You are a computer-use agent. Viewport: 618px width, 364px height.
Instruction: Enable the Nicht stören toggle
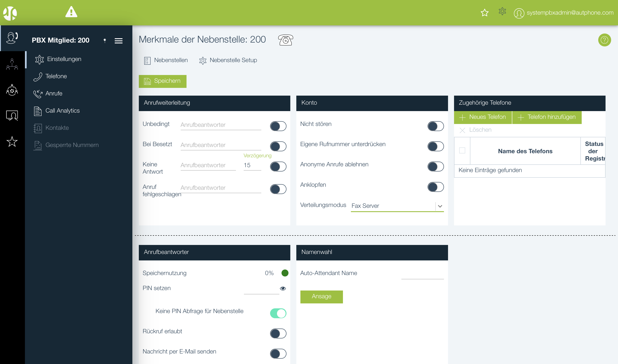435,126
